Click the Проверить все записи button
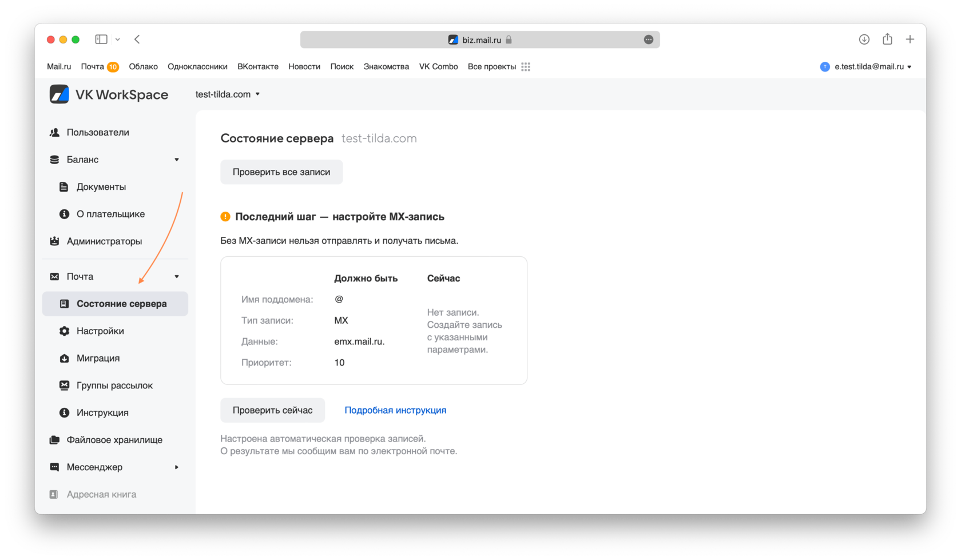The height and width of the screenshot is (560, 961). click(x=281, y=172)
